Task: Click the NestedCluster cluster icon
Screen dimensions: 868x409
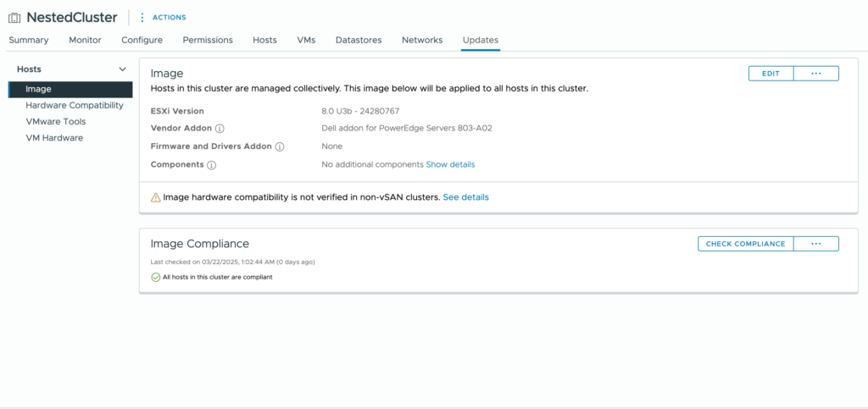Action: pyautogui.click(x=14, y=18)
